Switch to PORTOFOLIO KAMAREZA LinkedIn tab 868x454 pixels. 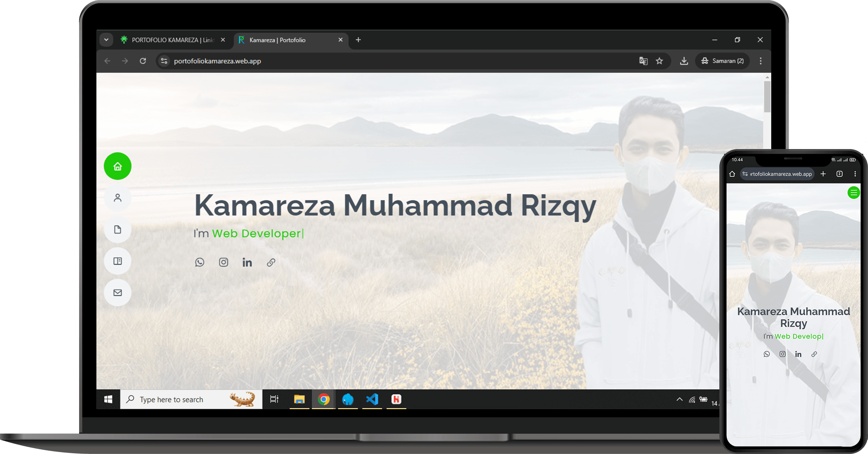(172, 40)
